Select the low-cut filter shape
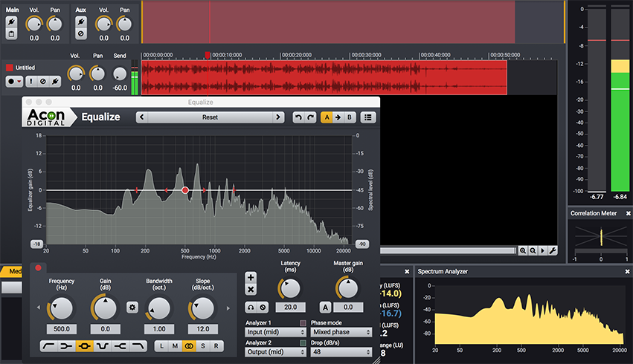Screen dimensions: 633x364 [x=48, y=346]
